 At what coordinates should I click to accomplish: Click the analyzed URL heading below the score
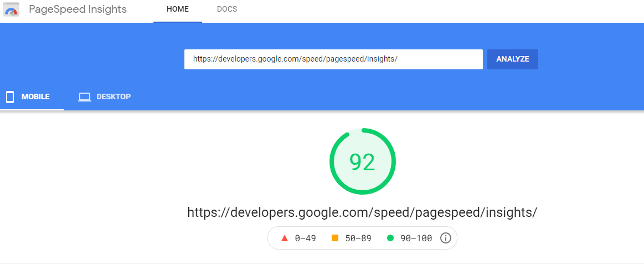tap(362, 212)
